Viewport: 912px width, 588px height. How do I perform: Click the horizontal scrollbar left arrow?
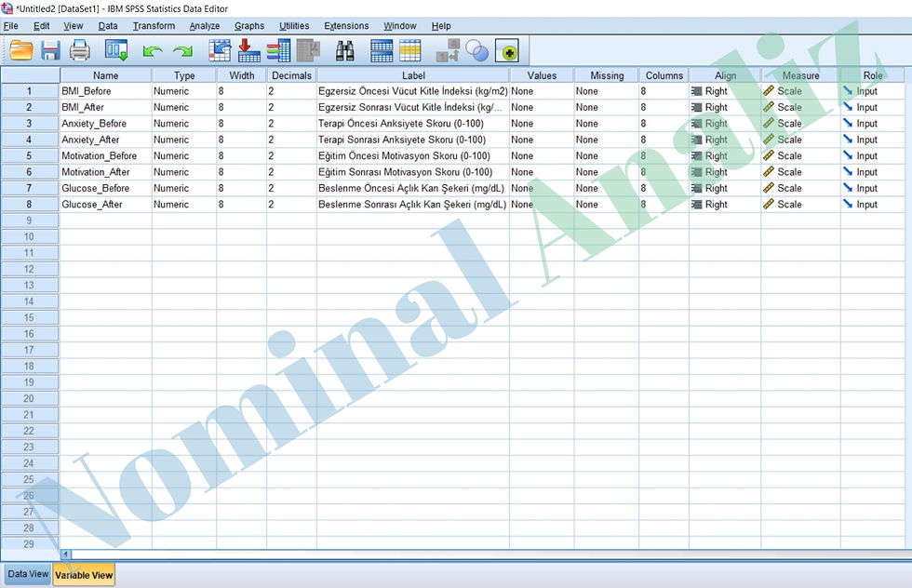tap(65, 555)
